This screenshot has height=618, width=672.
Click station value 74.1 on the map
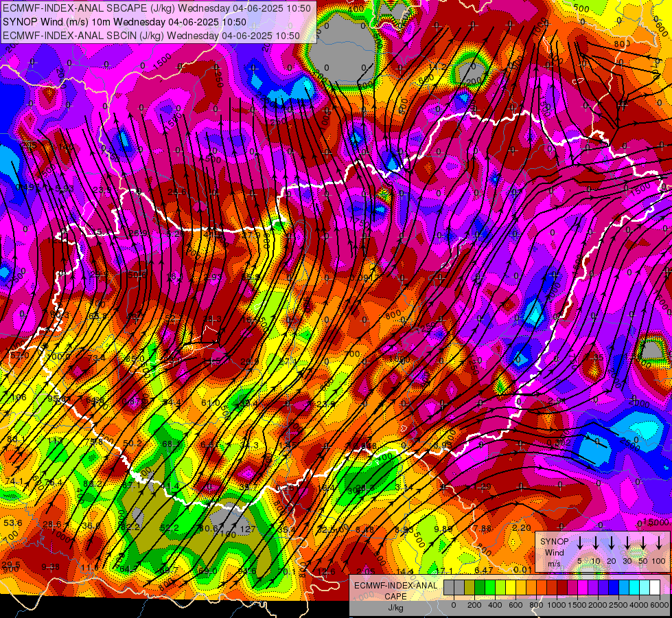(14, 481)
